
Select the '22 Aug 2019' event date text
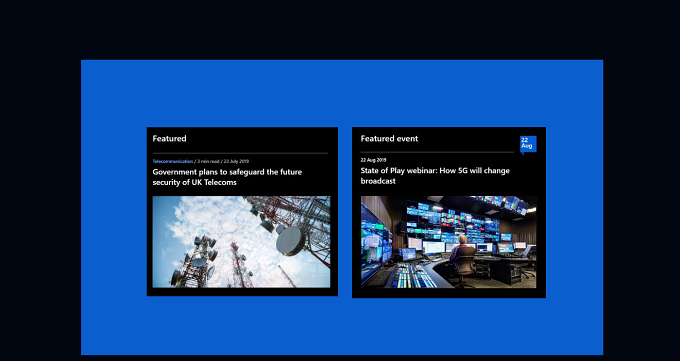click(x=373, y=160)
